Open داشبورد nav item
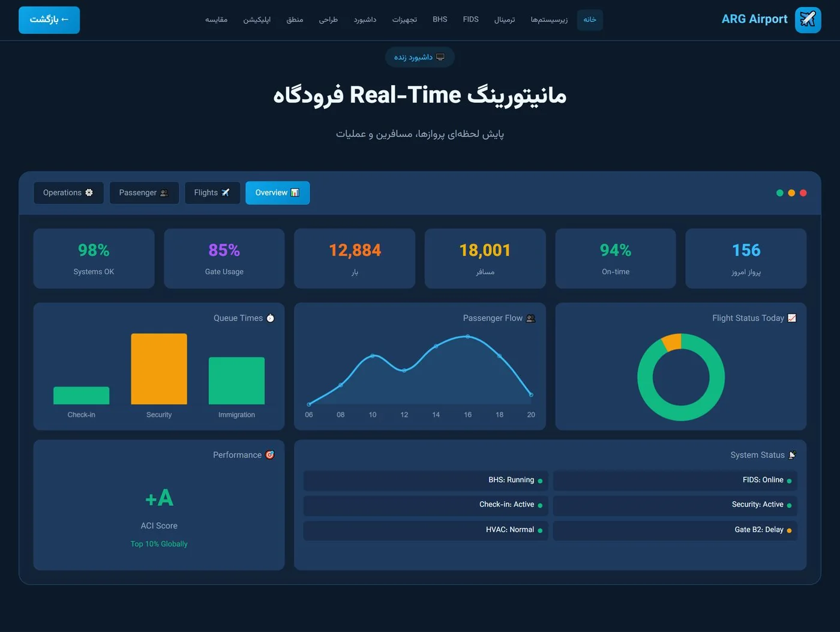 click(x=365, y=20)
